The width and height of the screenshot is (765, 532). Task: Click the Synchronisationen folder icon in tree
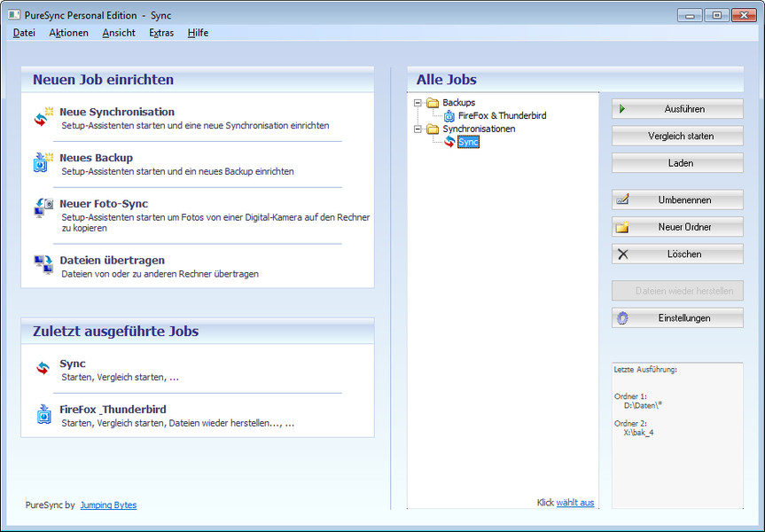click(x=433, y=129)
